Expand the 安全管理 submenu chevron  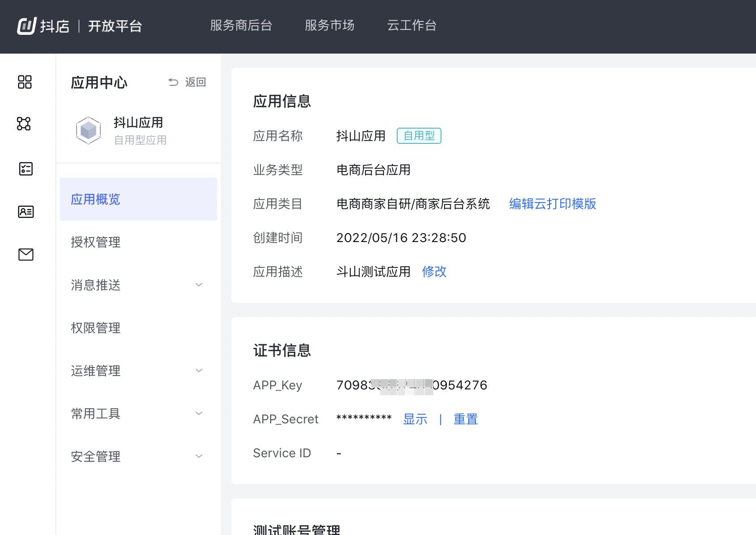199,456
